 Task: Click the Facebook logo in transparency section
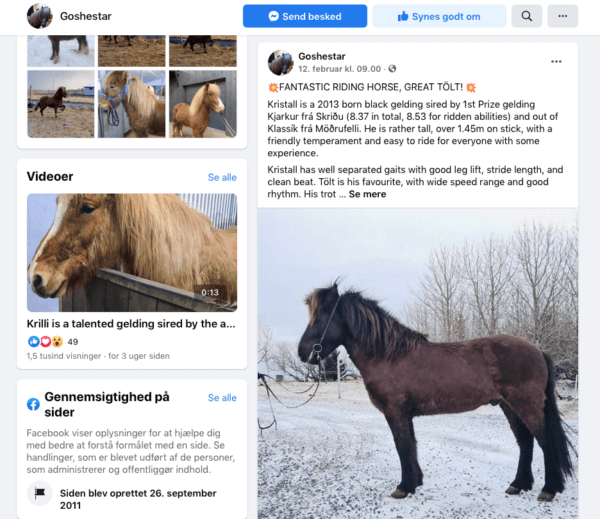click(x=33, y=404)
